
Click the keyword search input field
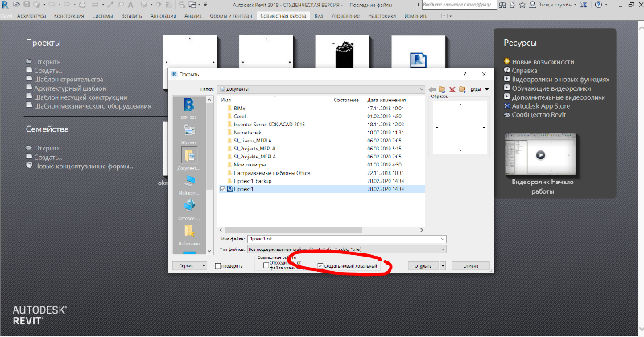[x=459, y=5]
